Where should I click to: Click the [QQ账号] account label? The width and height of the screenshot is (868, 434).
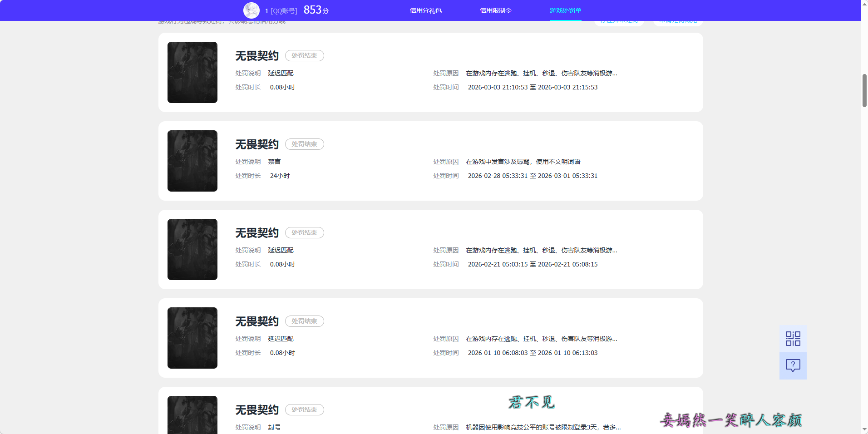tap(282, 10)
